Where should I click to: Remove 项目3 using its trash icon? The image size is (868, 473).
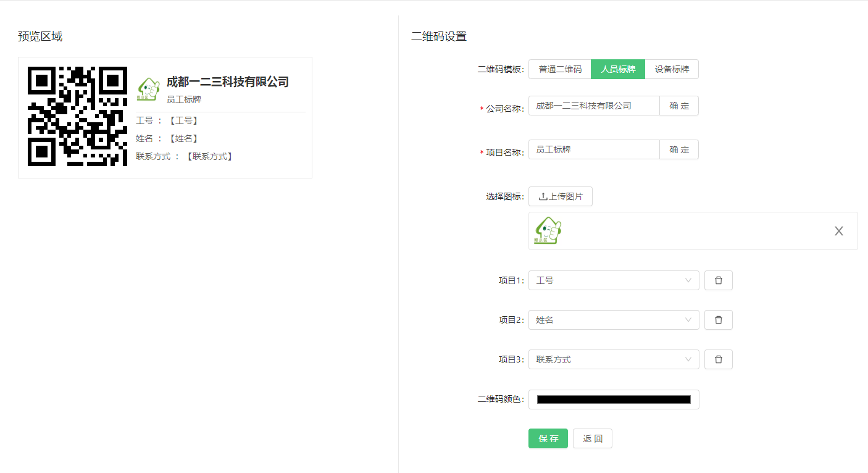[718, 359]
